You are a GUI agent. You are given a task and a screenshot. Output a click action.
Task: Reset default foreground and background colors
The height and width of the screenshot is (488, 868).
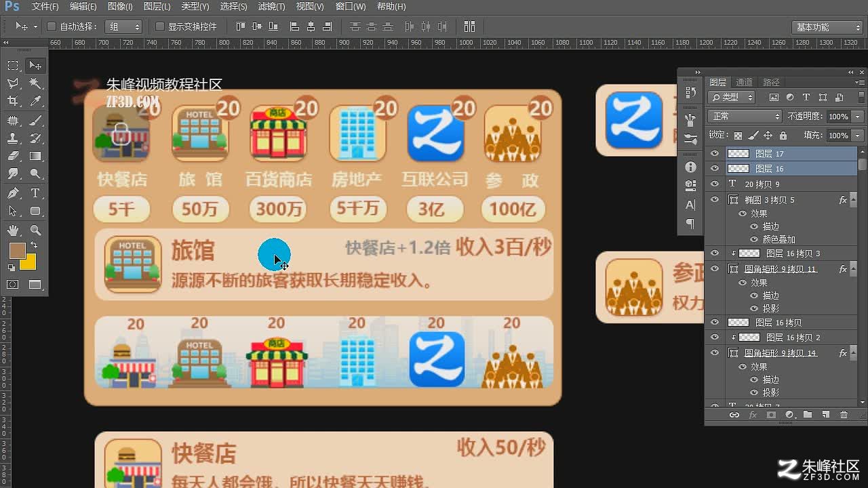[x=12, y=268]
